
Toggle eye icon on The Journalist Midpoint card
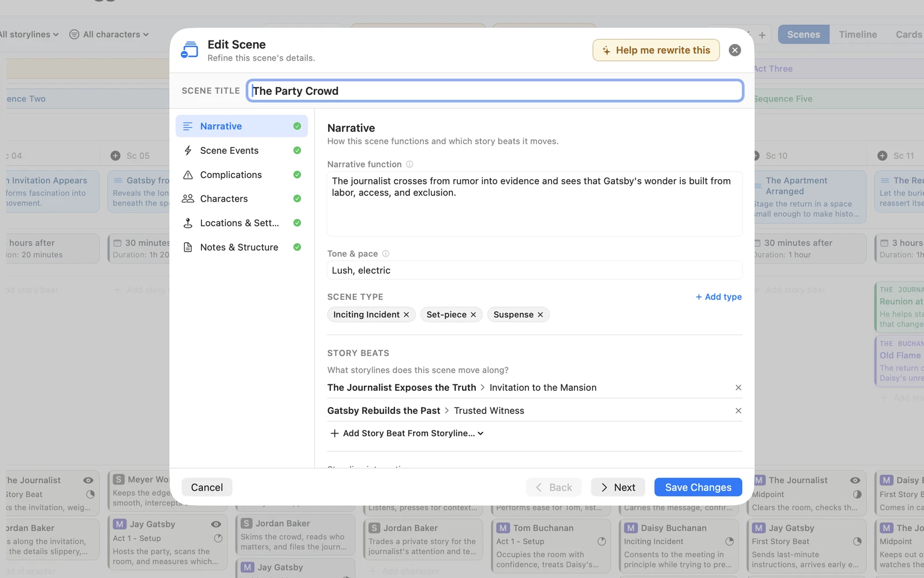pyautogui.click(x=855, y=480)
